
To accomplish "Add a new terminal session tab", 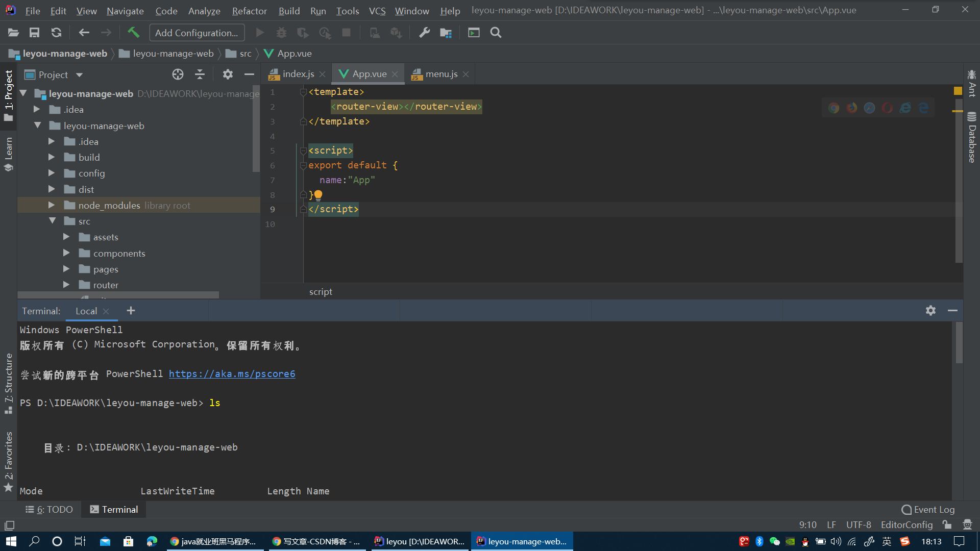I will click(131, 311).
